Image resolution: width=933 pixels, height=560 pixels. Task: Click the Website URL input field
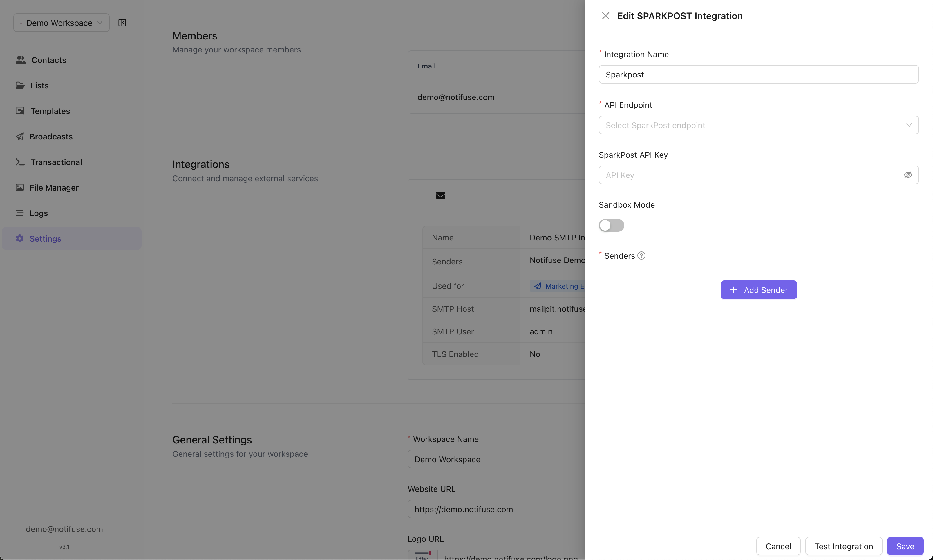496,509
